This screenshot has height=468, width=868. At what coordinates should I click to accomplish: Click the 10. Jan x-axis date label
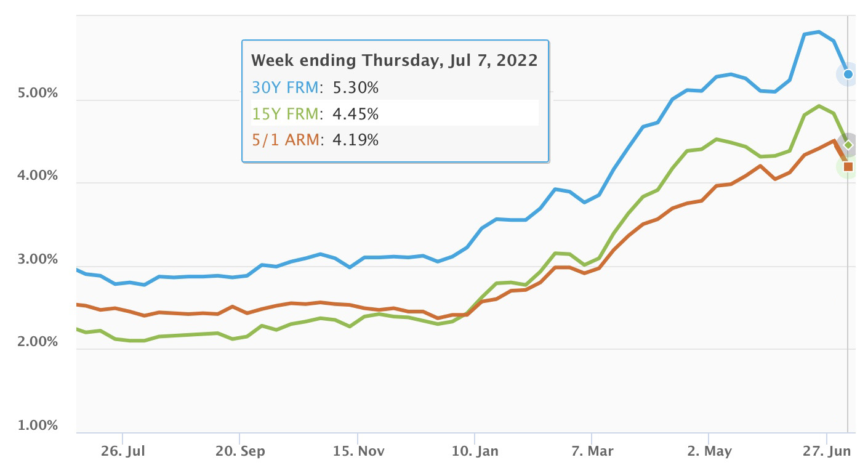click(x=475, y=451)
